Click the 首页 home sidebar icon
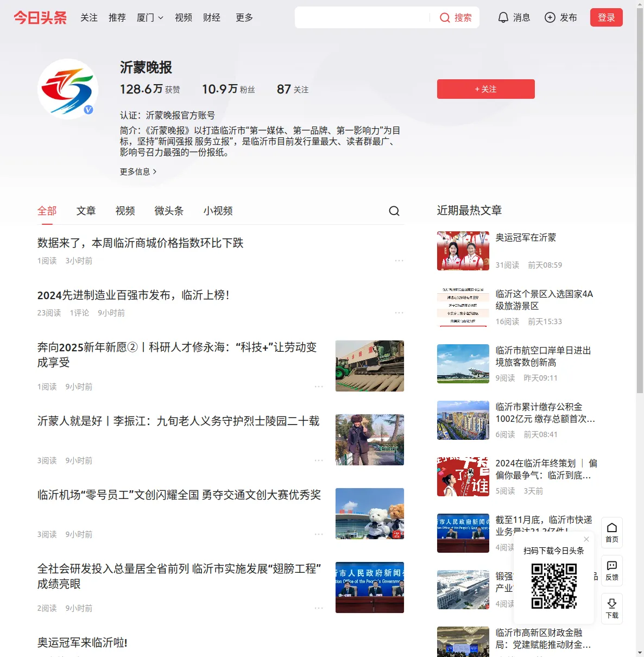The width and height of the screenshot is (644, 657). pos(612,533)
